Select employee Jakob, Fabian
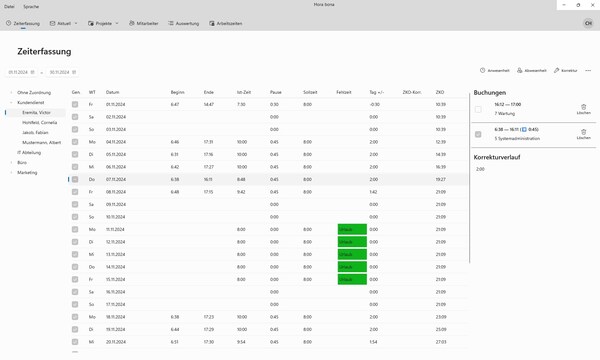The height and width of the screenshot is (360, 600). click(x=35, y=132)
